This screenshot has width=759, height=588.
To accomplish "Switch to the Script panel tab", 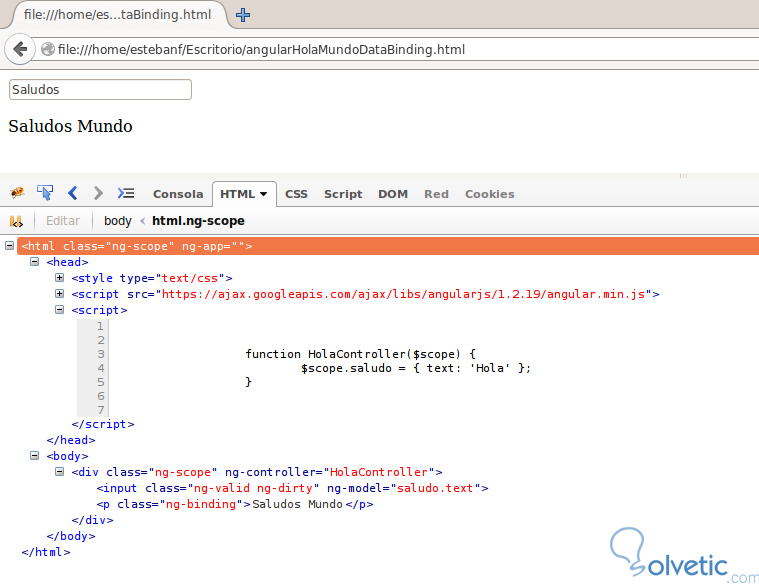I will (343, 194).
